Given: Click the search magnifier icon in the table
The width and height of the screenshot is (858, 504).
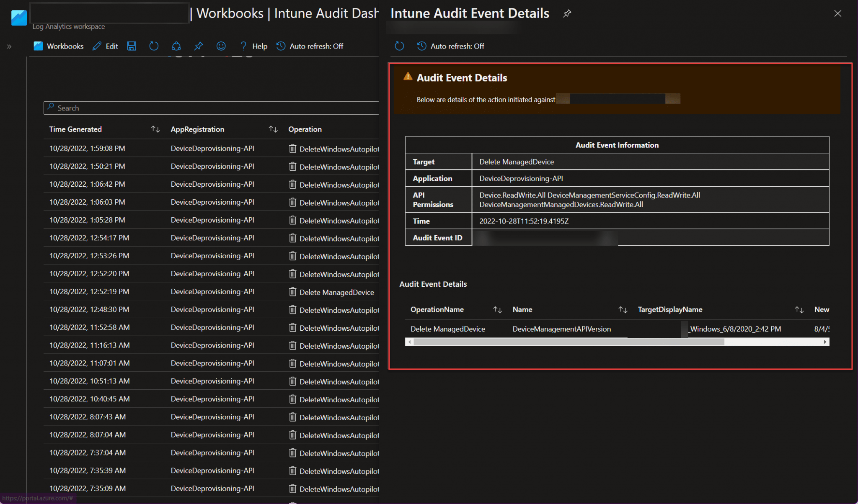Looking at the screenshot, I should click(x=51, y=108).
